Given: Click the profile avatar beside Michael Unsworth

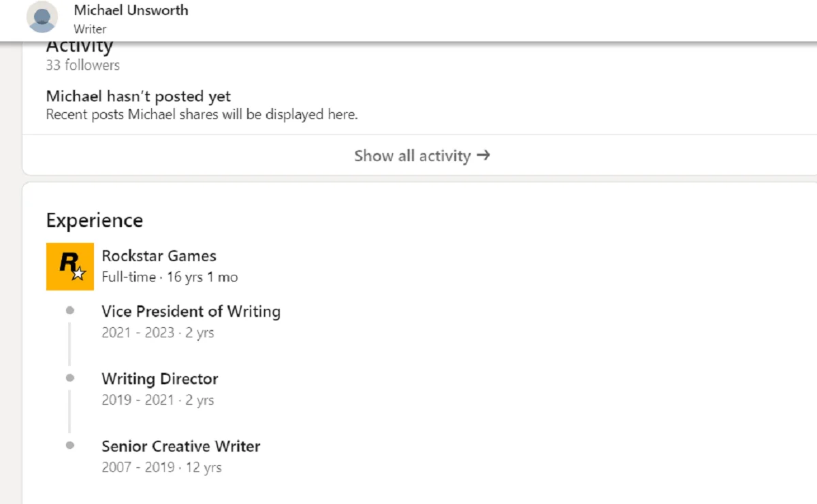Looking at the screenshot, I should 42,17.
